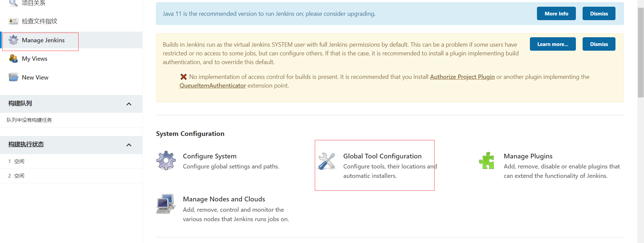Click the System Configuration heading
The height and width of the screenshot is (243, 644).
(190, 134)
